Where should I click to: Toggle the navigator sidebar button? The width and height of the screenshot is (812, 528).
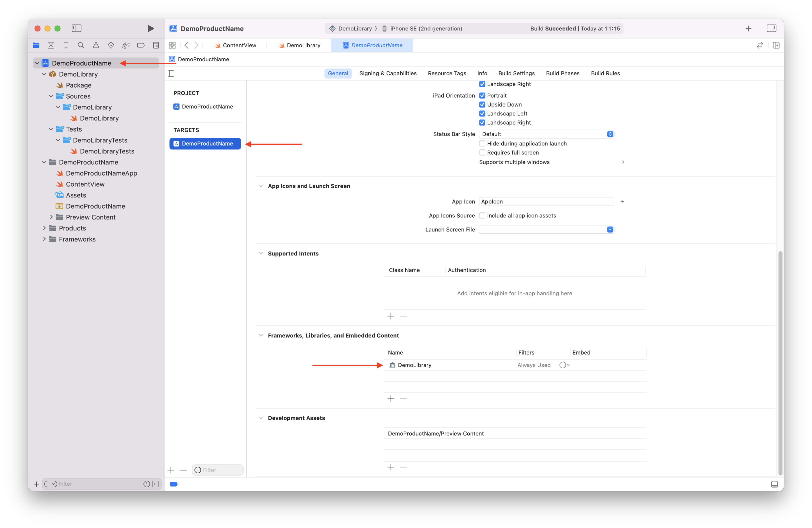76,28
